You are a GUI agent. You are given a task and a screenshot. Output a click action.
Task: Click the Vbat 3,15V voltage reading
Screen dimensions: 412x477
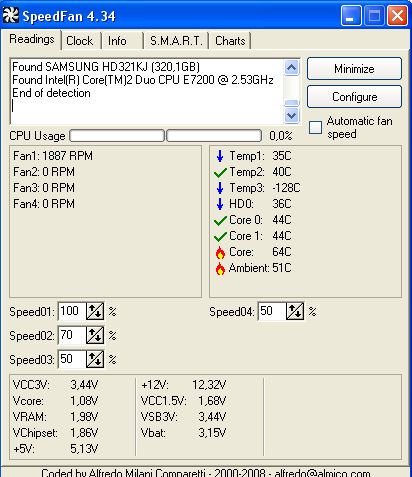184,433
